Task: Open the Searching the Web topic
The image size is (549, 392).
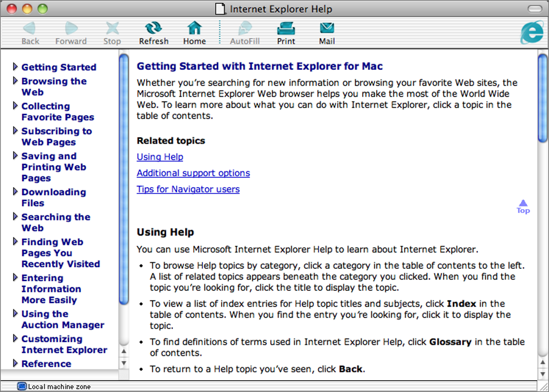Action: (56, 222)
